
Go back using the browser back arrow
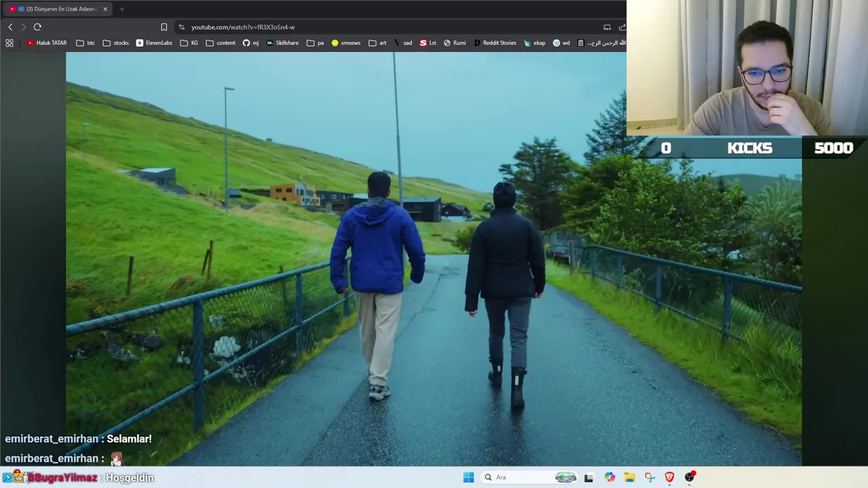tap(10, 27)
